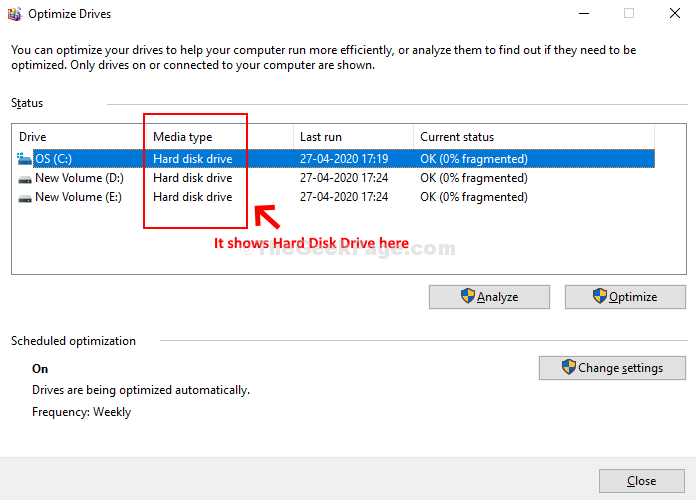
Task: Click the Optimize Drives title bar app icon
Action: (14, 14)
